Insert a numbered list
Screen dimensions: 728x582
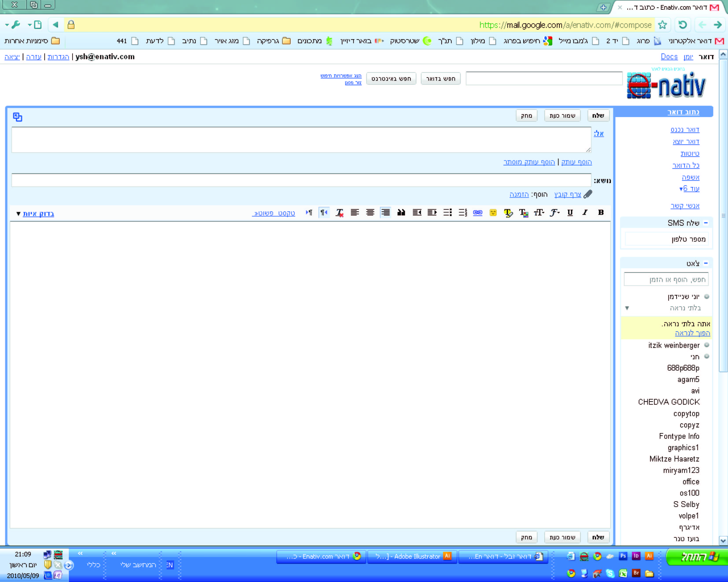tap(463, 213)
